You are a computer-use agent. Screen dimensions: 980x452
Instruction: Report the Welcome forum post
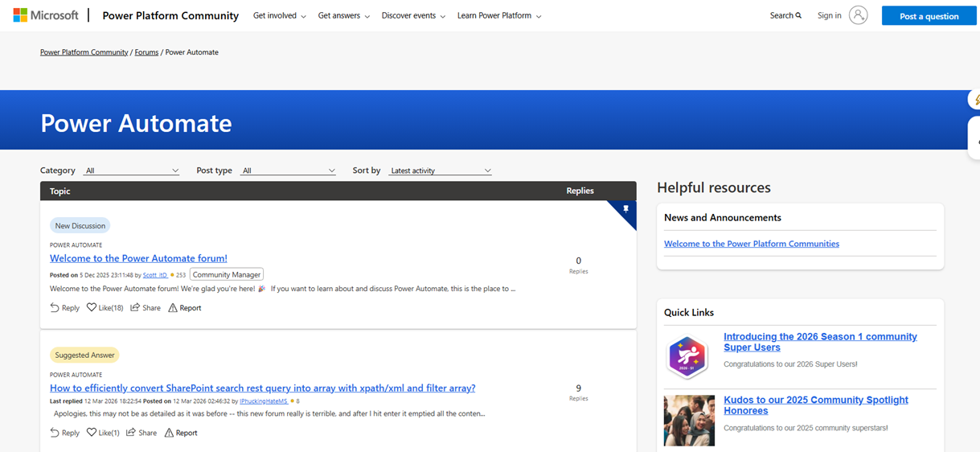coord(184,307)
